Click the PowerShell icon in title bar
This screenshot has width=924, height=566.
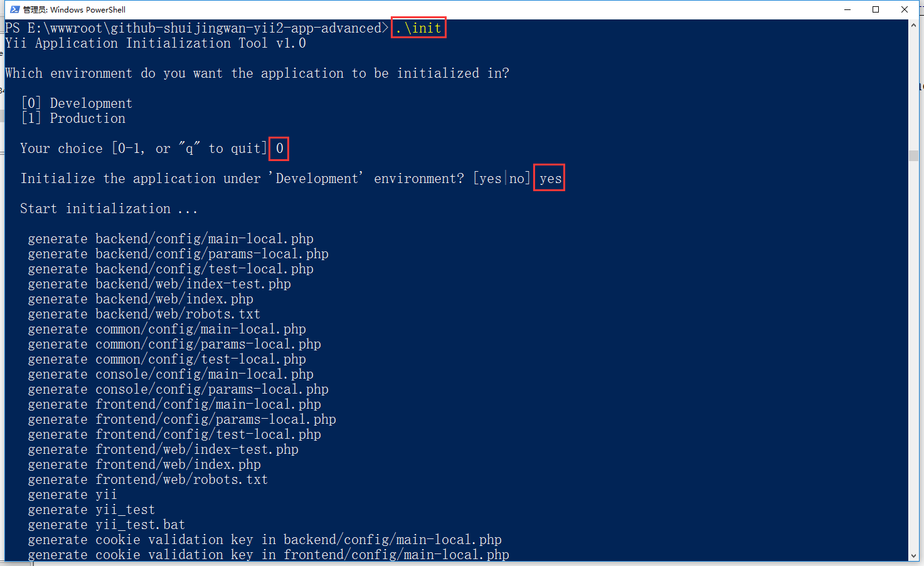click(14, 9)
